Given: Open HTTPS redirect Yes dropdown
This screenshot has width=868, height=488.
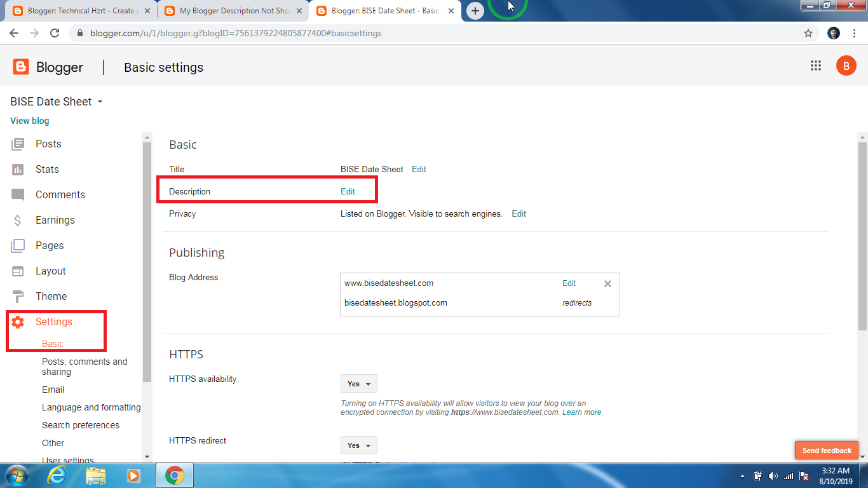Looking at the screenshot, I should (x=359, y=445).
